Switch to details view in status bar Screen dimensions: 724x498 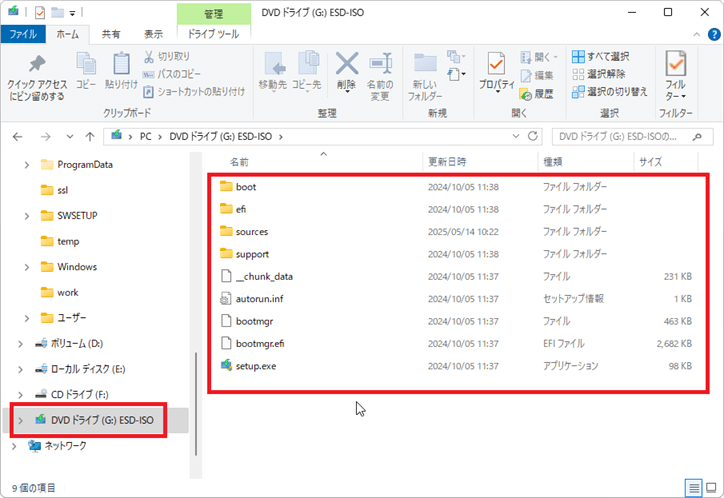(x=693, y=487)
